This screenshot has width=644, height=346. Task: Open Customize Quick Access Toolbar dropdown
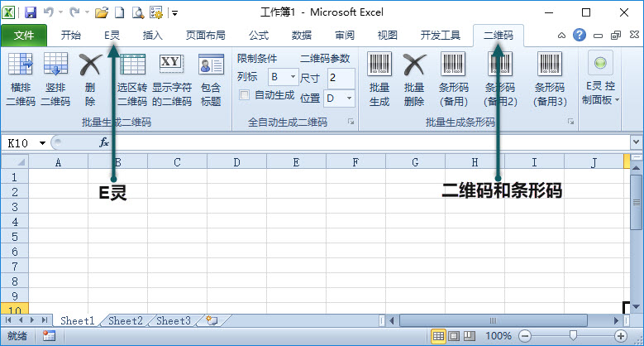tap(175, 13)
